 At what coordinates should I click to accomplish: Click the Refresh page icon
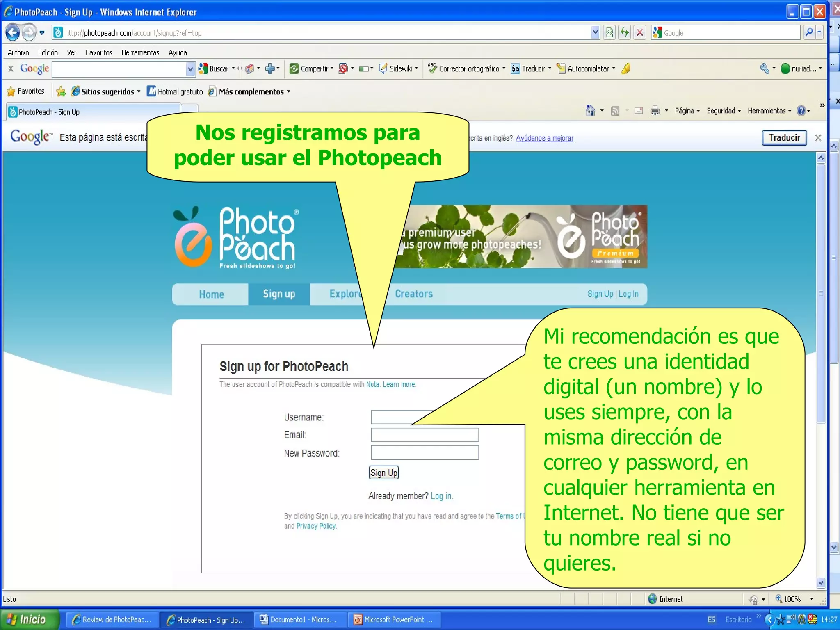[624, 32]
